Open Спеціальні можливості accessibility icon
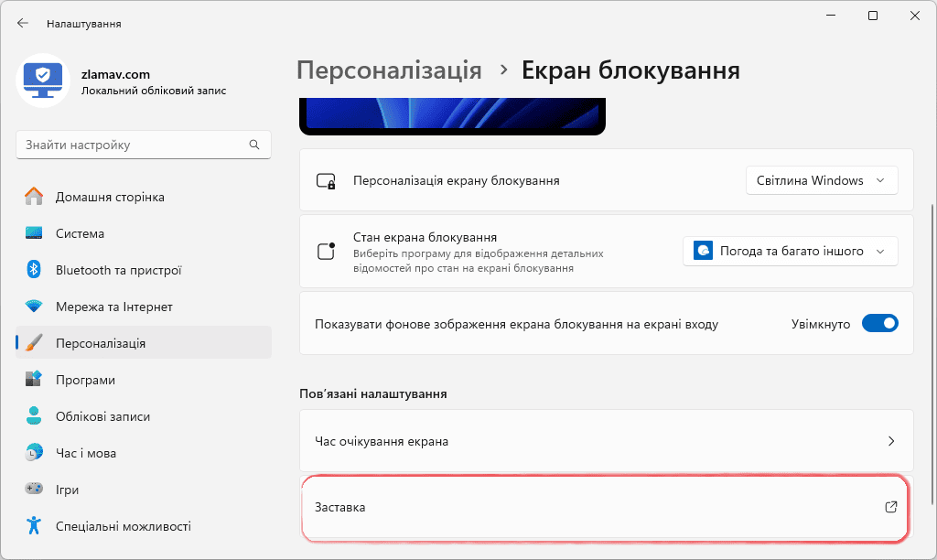The image size is (937, 560). click(34, 526)
